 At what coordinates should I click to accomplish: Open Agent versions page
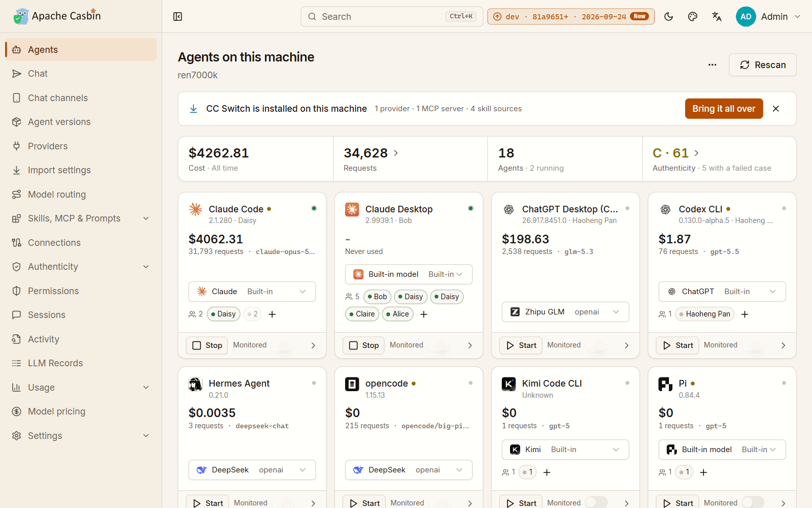81,122
